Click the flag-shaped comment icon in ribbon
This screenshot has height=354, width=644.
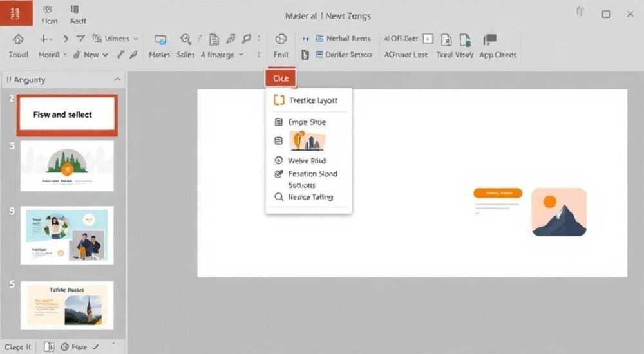pos(247,39)
